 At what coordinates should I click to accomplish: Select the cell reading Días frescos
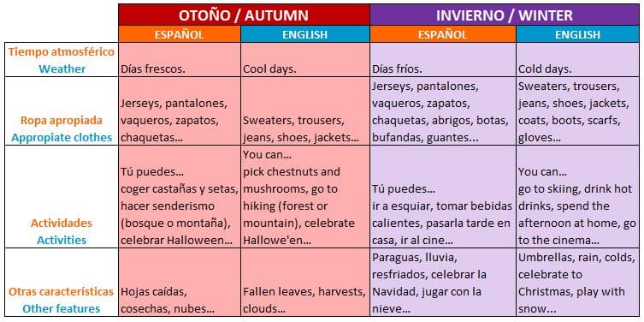180,60
